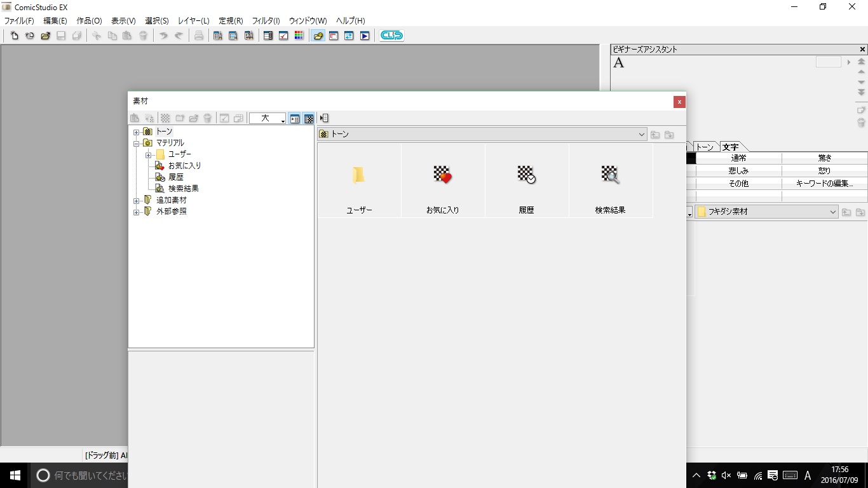Image resolution: width=868 pixels, height=488 pixels.
Task: Open the フィルタ(I) menu
Action: coord(266,21)
